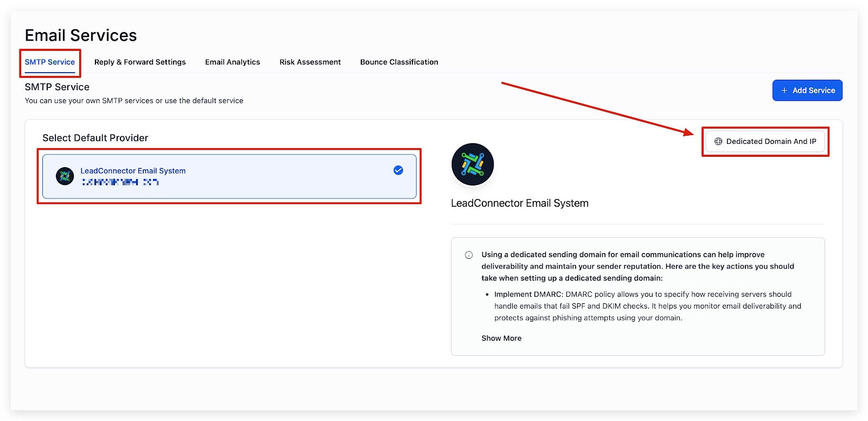Click the small LeadConnector logo in the provider card
The width and height of the screenshot is (868, 421).
click(x=65, y=176)
